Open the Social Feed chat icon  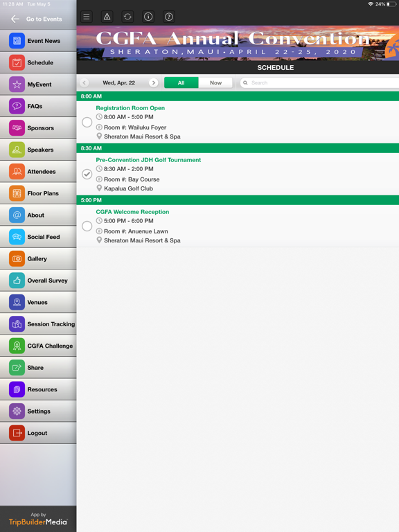(17, 237)
